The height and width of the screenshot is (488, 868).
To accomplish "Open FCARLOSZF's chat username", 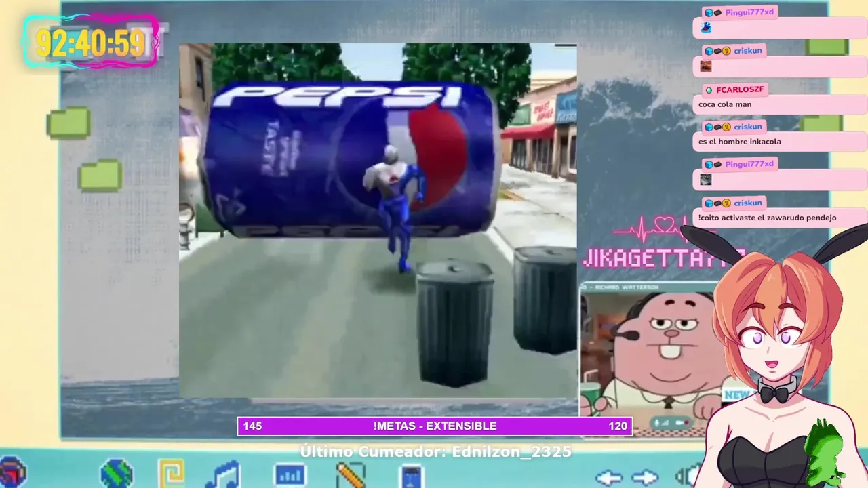I will tap(740, 89).
